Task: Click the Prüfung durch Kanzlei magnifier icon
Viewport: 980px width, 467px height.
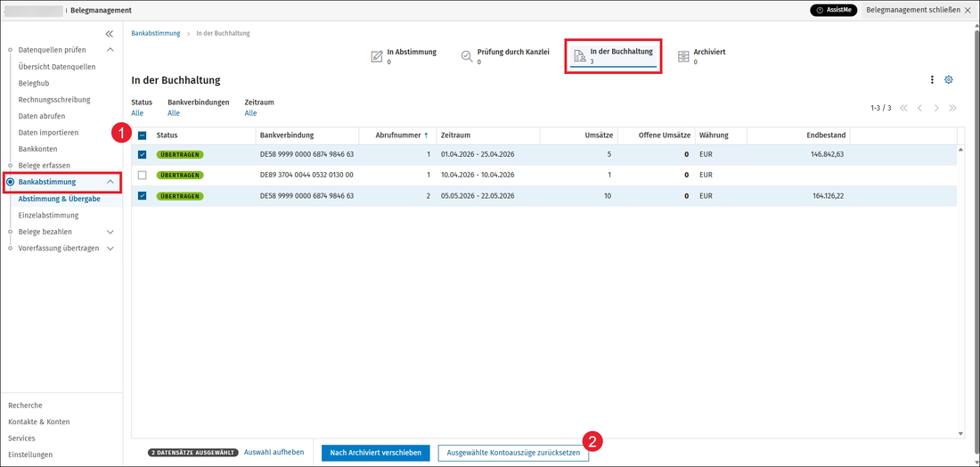Action: click(467, 56)
